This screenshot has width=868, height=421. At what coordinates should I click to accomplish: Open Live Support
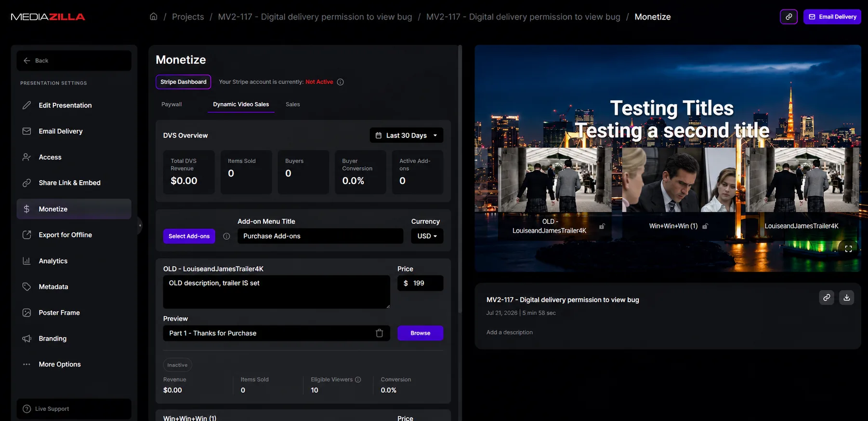pos(74,409)
